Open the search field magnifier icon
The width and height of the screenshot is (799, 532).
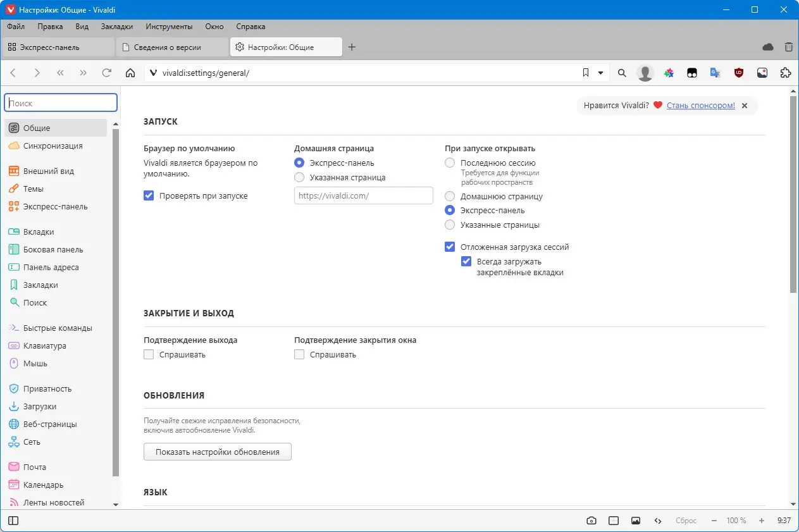pos(622,73)
